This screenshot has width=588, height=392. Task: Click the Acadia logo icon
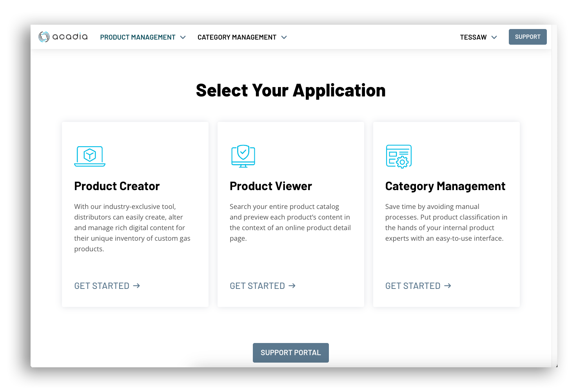click(44, 37)
